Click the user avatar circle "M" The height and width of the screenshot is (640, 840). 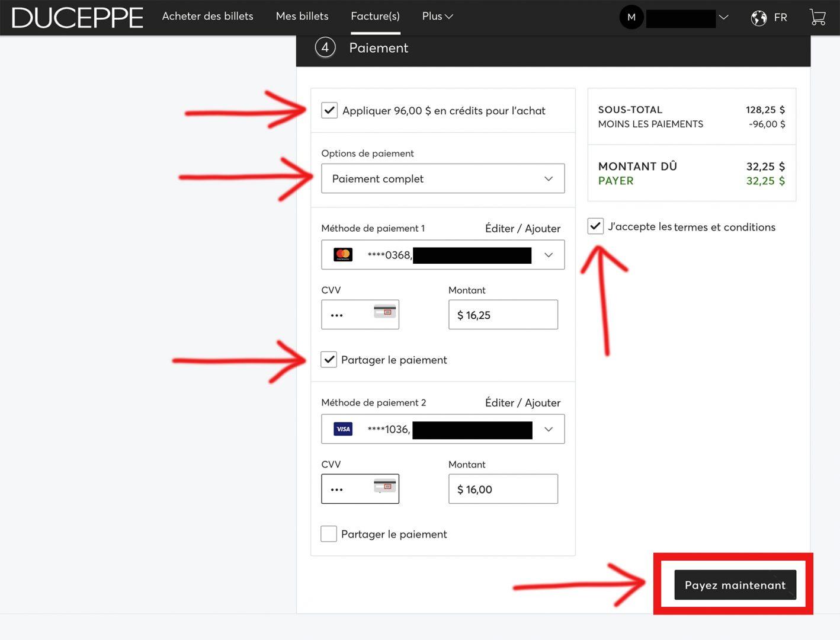point(631,17)
